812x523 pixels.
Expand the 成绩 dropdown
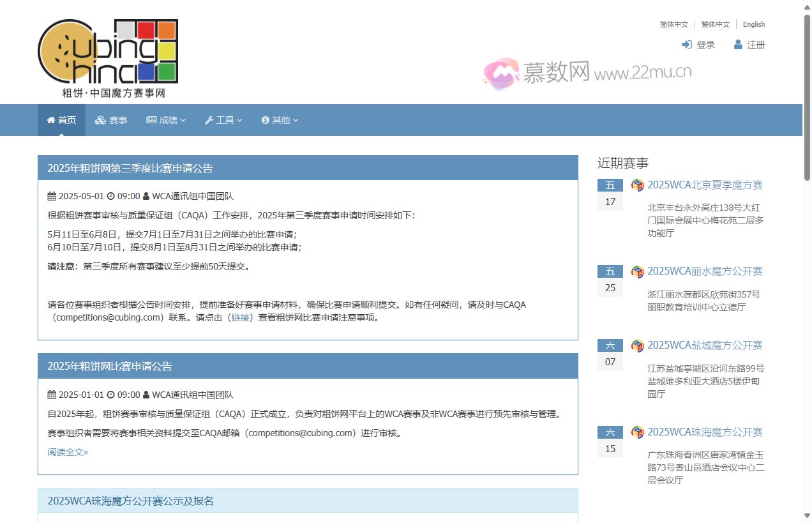pyautogui.click(x=166, y=119)
